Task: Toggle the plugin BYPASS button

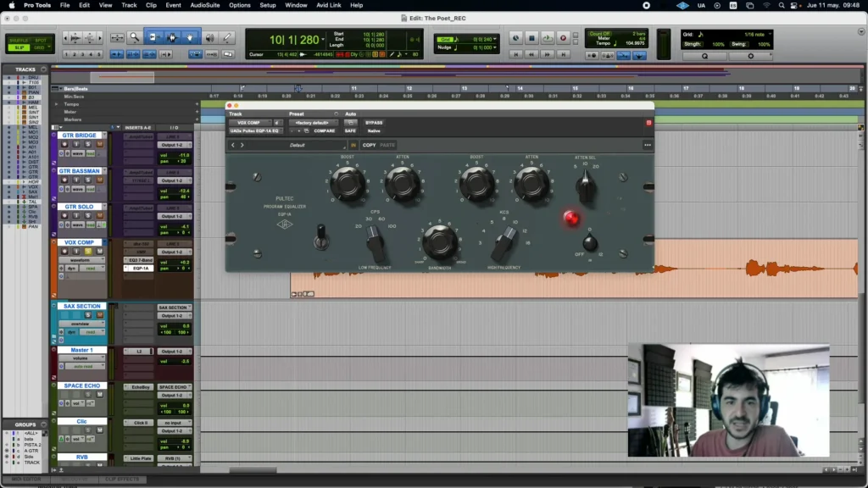Action: (374, 123)
